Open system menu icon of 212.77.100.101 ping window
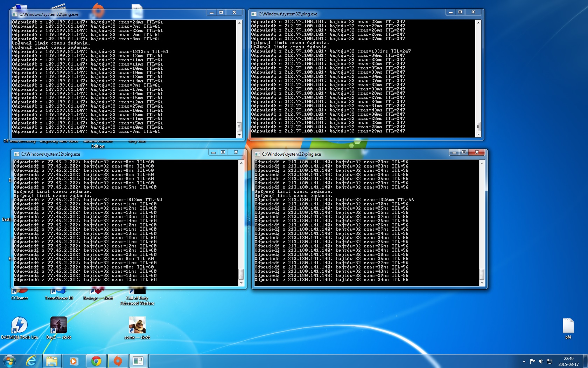The width and height of the screenshot is (588, 368). pyautogui.click(x=254, y=14)
